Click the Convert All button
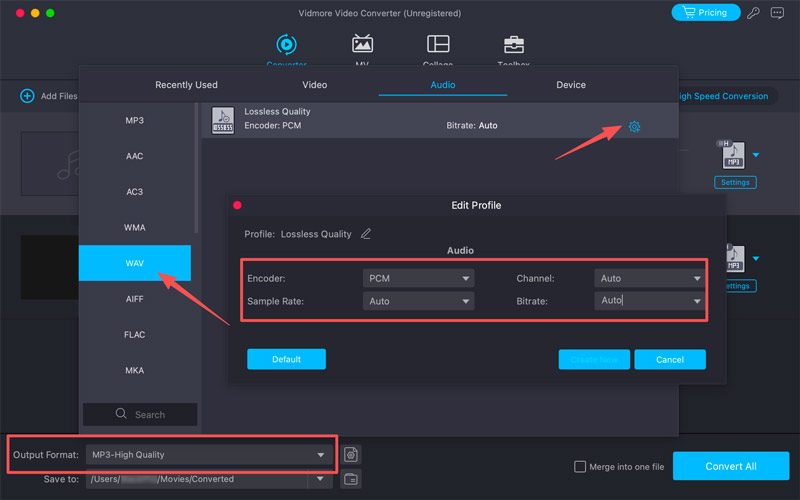Screen dimensions: 800x500 point(731,466)
